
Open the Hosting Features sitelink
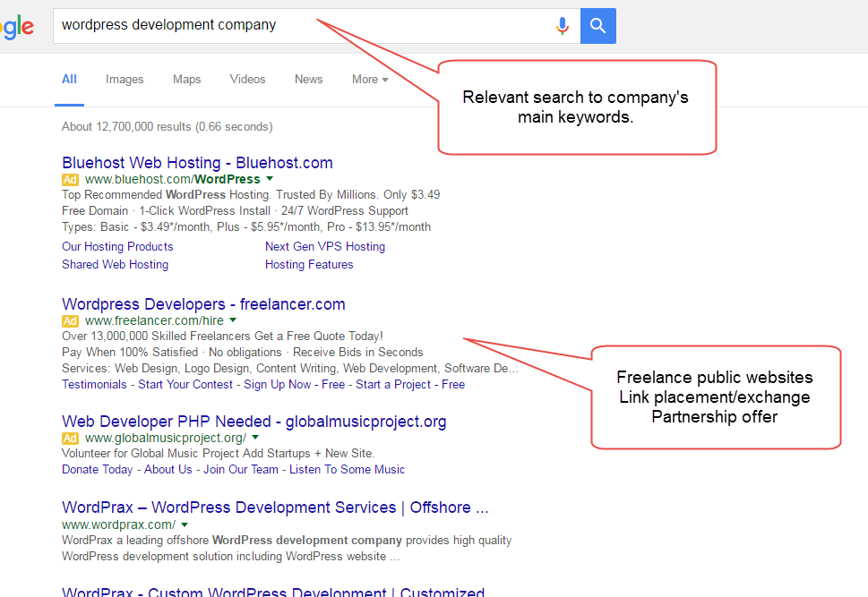tap(309, 264)
